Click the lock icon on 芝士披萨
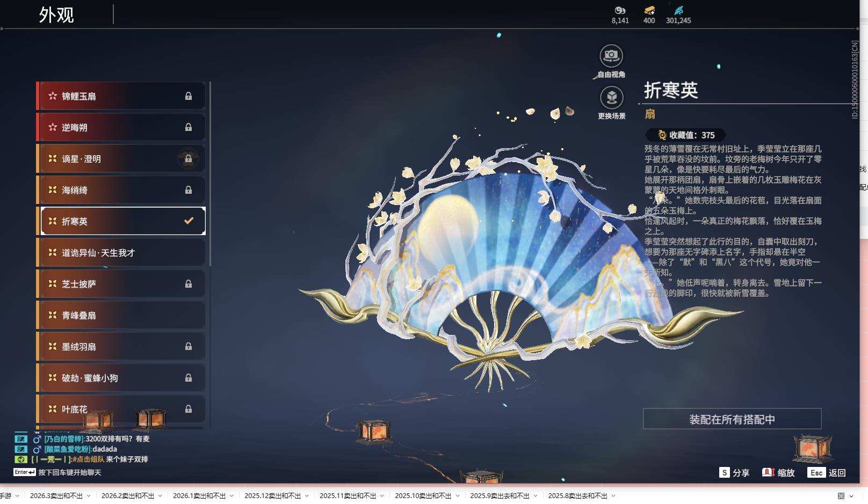 189,283
